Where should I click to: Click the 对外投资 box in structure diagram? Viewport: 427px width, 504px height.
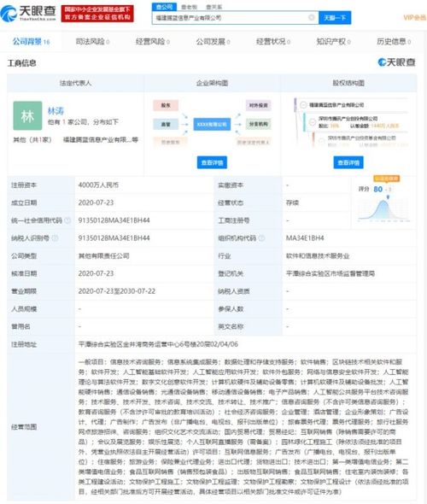click(x=258, y=105)
